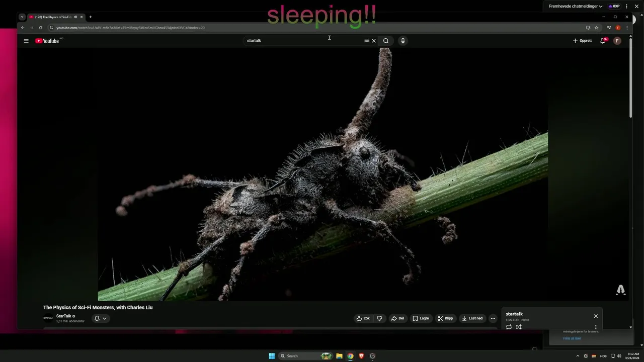The height and width of the screenshot is (362, 644).
Task: Open the startalk playlist title
Action: coord(514,314)
